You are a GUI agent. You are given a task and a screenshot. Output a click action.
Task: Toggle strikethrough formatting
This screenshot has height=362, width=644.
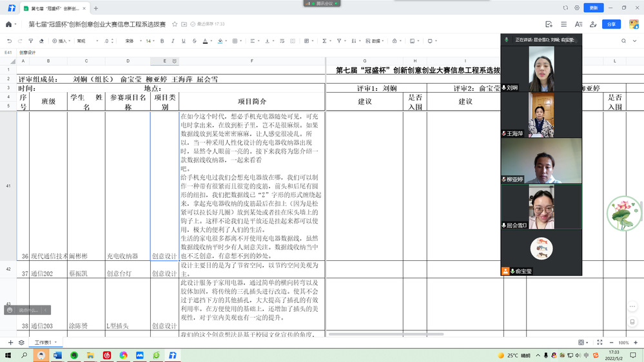[194, 41]
